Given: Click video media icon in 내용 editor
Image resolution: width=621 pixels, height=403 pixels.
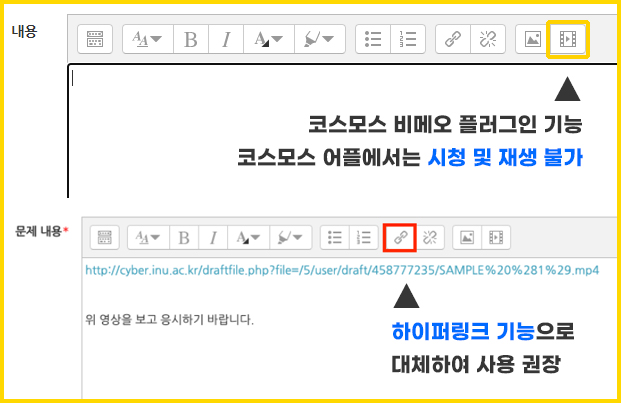Looking at the screenshot, I should tap(568, 39).
